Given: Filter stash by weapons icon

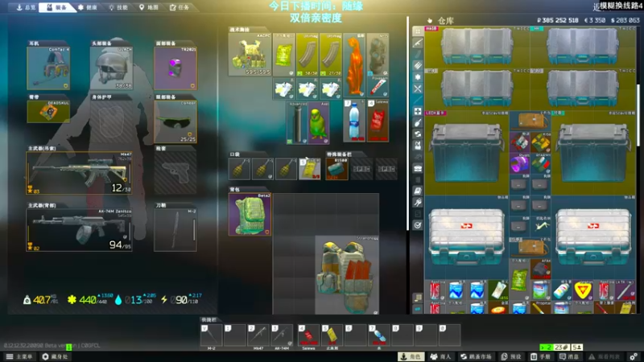Looking at the screenshot, I should pos(418,43).
